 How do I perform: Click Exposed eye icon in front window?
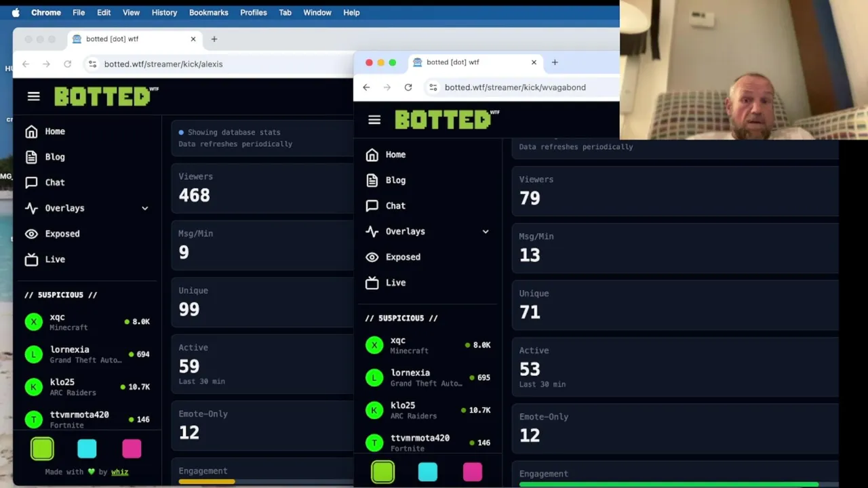(372, 257)
